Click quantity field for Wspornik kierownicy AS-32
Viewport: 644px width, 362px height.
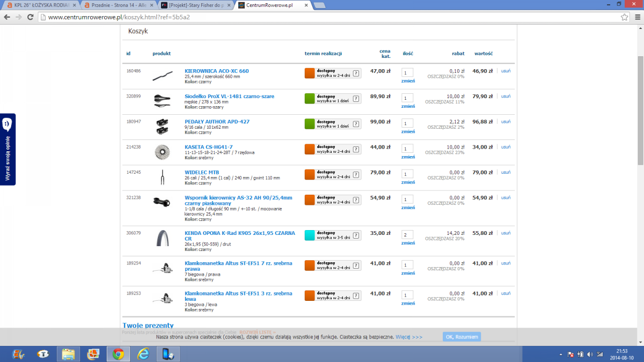[x=407, y=200]
